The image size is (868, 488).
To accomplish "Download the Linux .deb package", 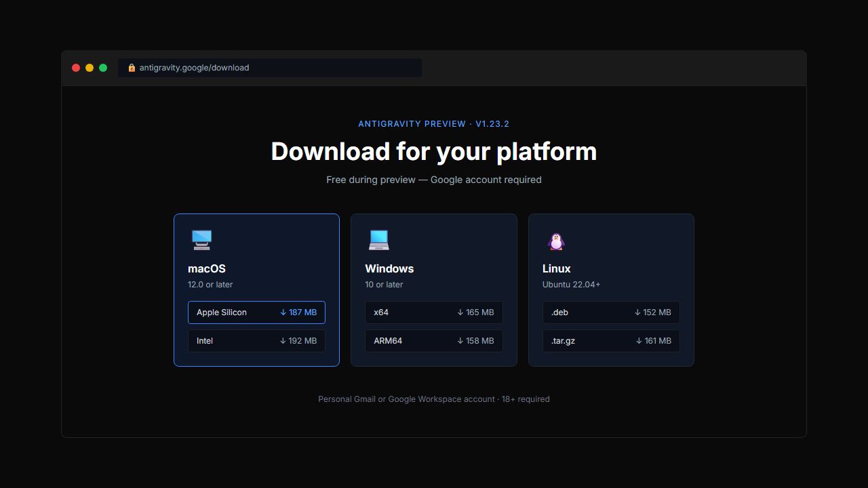I will pyautogui.click(x=611, y=312).
